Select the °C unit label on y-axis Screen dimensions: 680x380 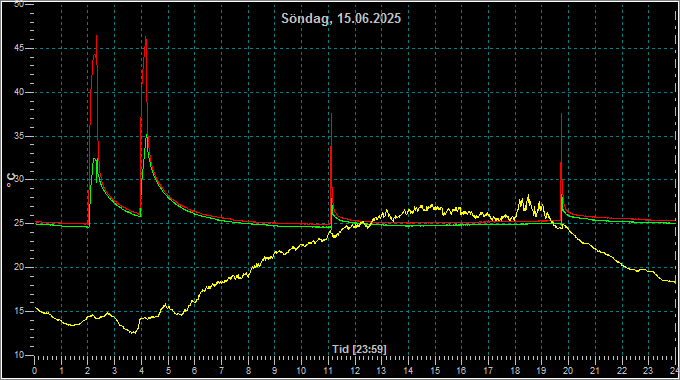(11, 180)
